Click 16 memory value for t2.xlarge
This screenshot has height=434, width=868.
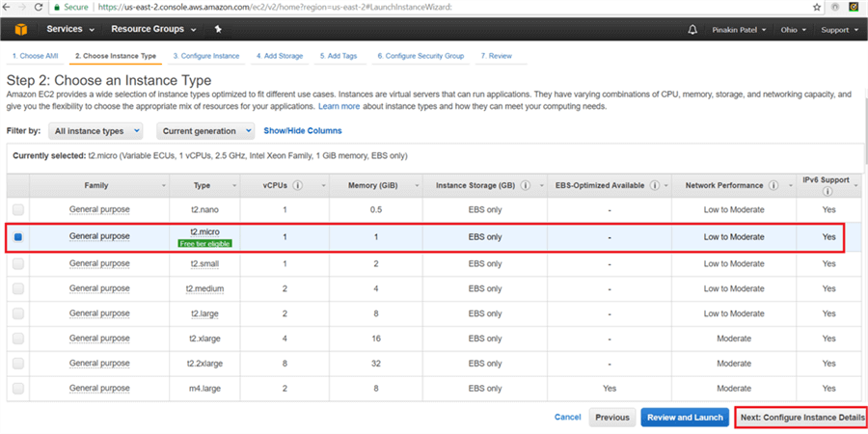click(x=376, y=339)
